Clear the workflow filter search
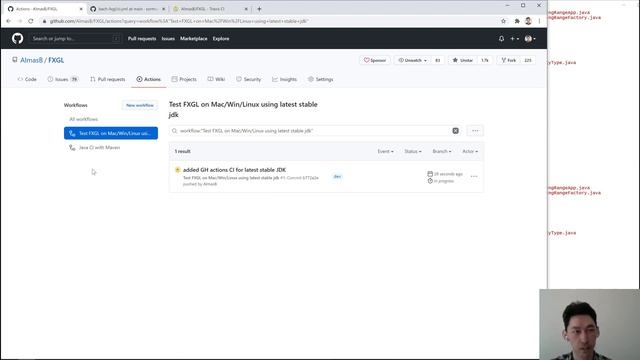 456,131
